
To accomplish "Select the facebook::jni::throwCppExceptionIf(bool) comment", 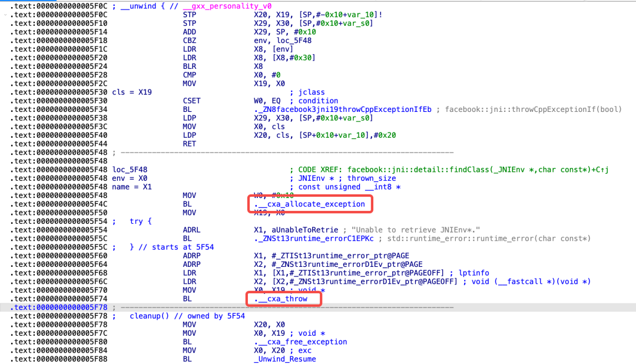I will 534,109.
